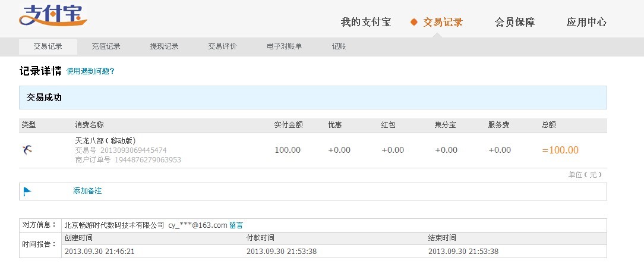The image size is (644, 273).
Task: Click the 红包 column header
Action: point(388,125)
